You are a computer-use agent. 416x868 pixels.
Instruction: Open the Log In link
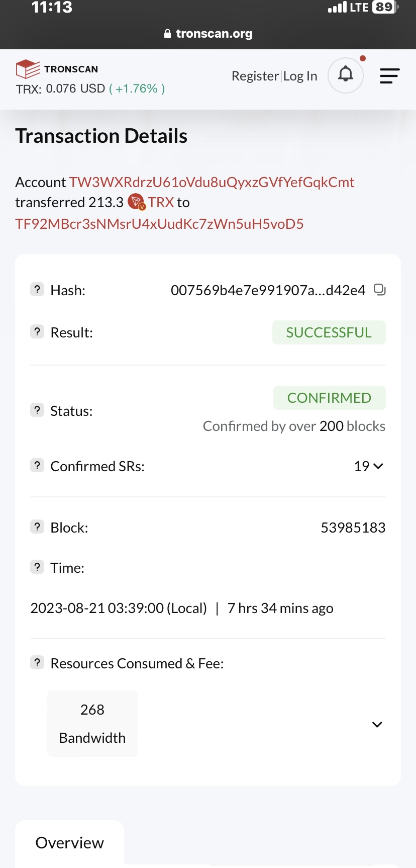(x=300, y=76)
